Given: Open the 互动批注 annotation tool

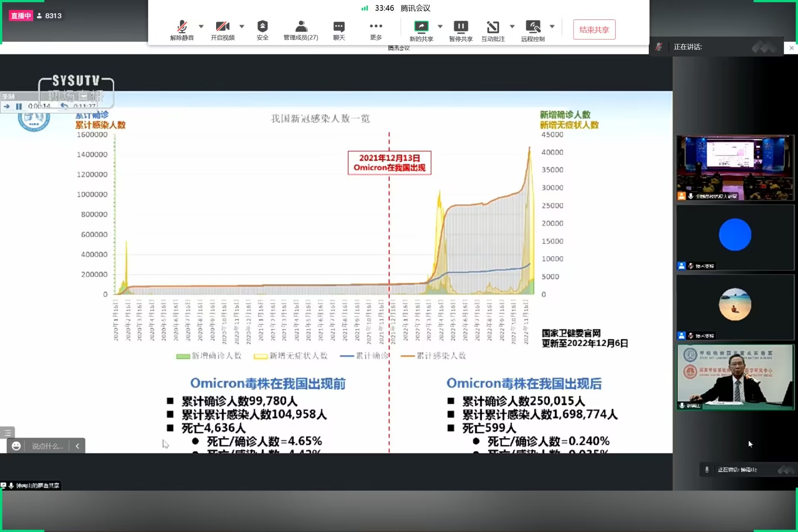Looking at the screenshot, I should tap(493, 27).
